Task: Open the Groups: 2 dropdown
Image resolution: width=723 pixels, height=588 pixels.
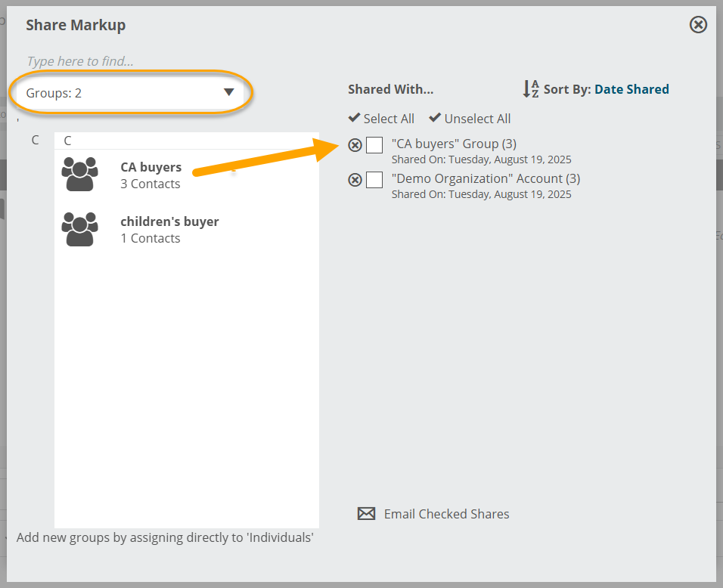Action: [x=131, y=93]
